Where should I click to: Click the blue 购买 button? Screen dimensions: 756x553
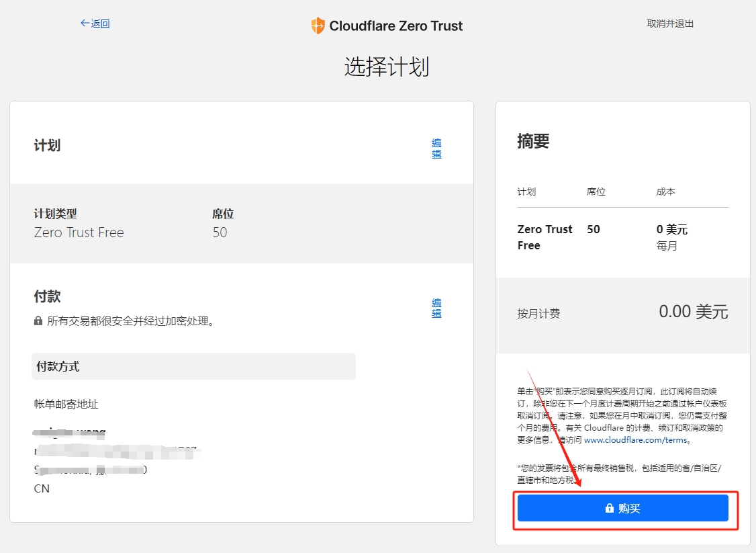(622, 508)
